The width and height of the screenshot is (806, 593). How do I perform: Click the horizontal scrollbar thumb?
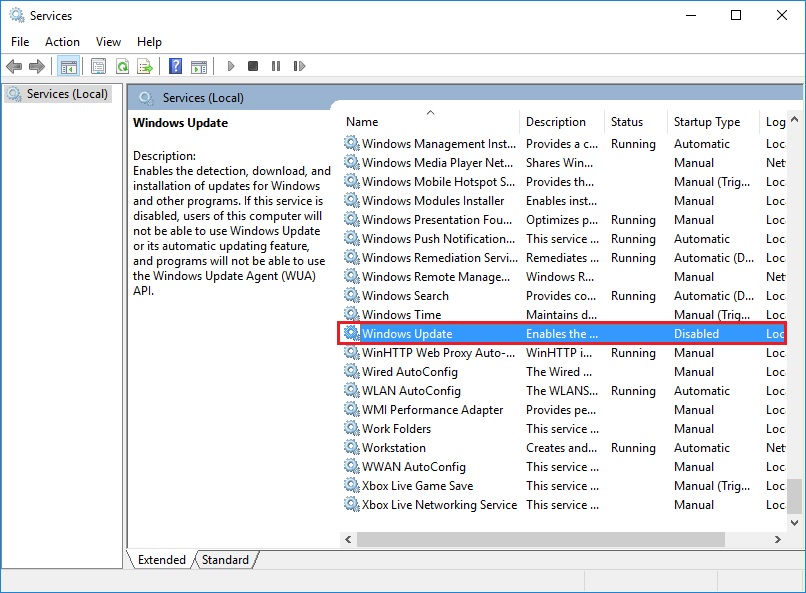541,539
